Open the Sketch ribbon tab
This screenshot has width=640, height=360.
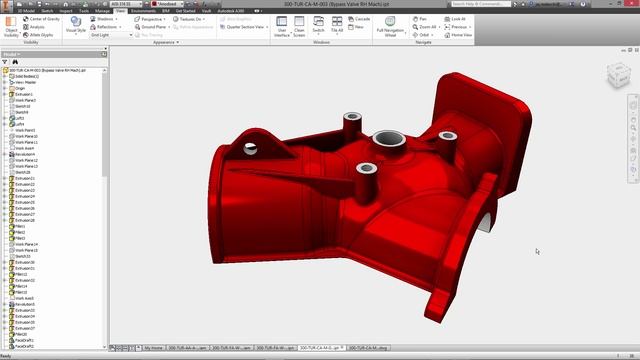47,11
